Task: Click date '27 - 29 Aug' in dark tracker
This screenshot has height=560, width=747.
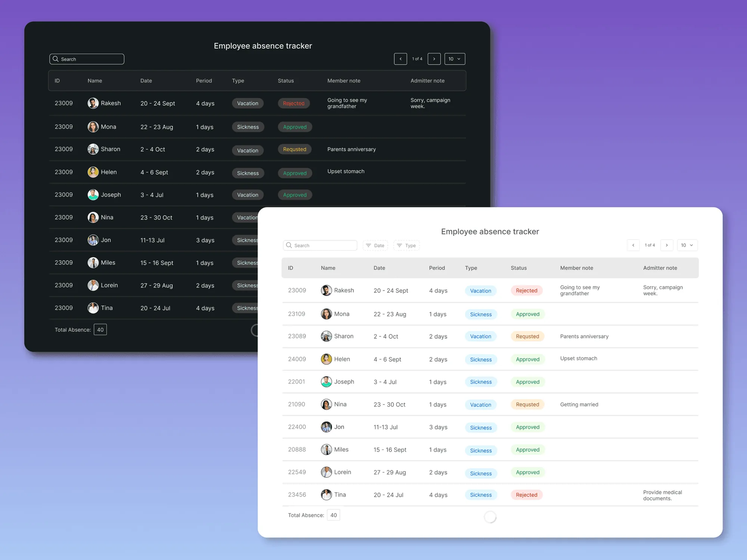Action: point(156,286)
